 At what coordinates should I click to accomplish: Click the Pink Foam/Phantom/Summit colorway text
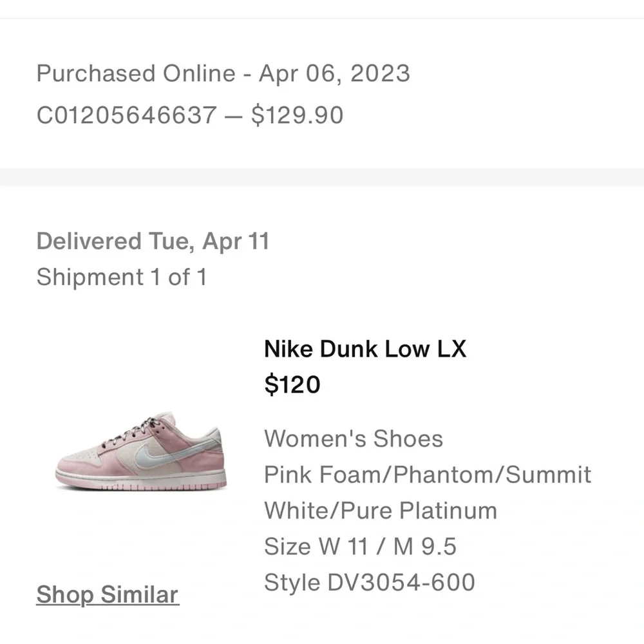tap(428, 475)
